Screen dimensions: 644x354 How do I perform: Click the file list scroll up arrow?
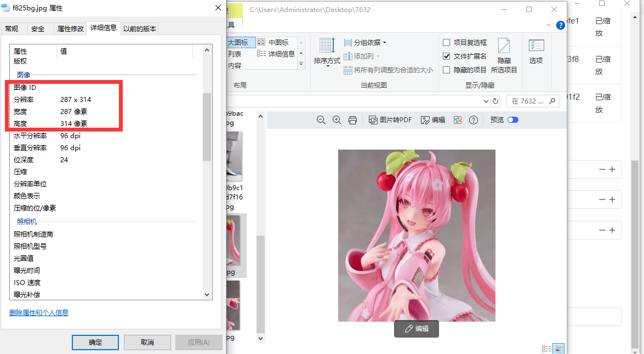coord(260,116)
